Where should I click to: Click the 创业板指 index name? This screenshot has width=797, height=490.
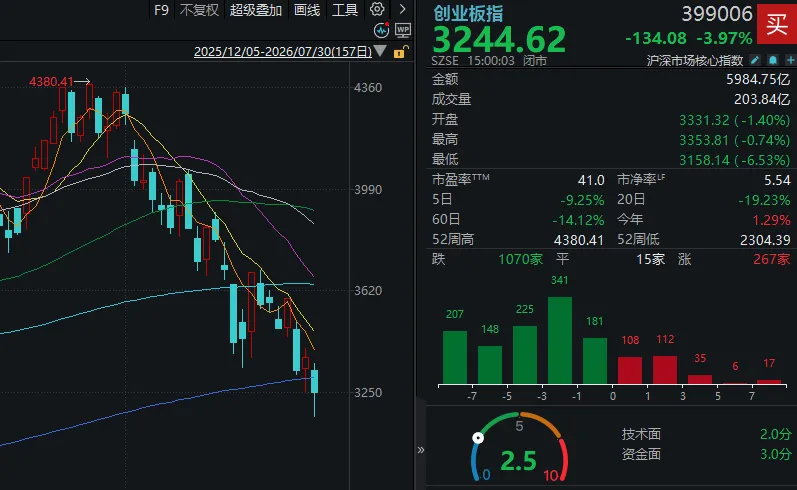tap(468, 14)
